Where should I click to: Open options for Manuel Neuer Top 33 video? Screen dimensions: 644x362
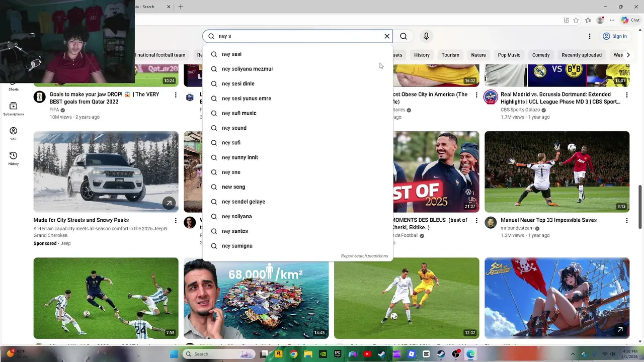(626, 220)
